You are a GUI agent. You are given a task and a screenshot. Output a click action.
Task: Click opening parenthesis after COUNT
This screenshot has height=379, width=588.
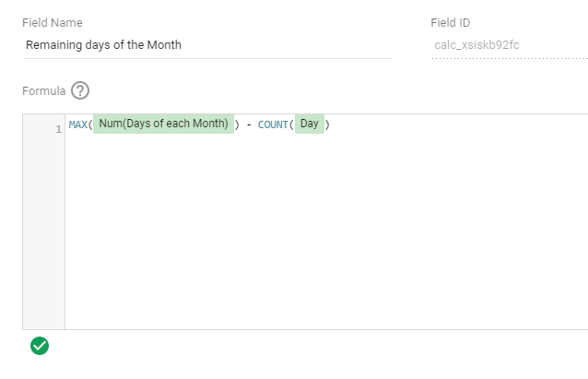pyautogui.click(x=291, y=124)
